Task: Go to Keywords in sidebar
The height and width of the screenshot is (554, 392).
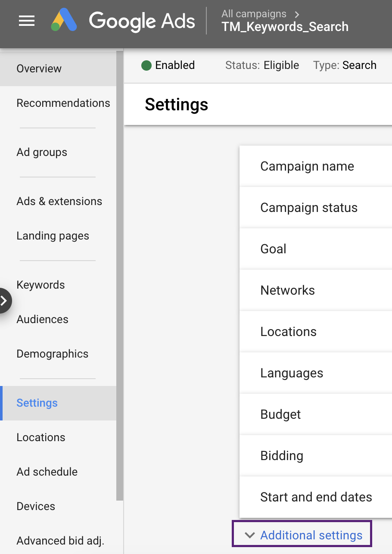Action: pyautogui.click(x=58, y=285)
